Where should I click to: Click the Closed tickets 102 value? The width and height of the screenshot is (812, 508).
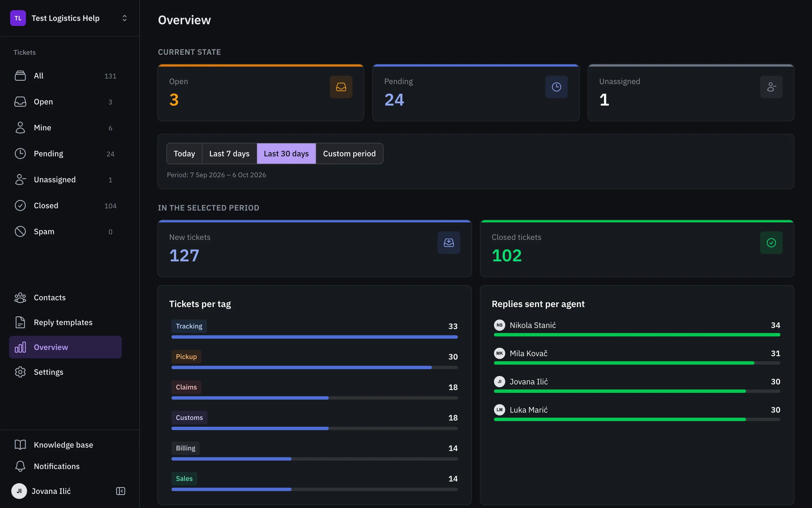(x=507, y=255)
